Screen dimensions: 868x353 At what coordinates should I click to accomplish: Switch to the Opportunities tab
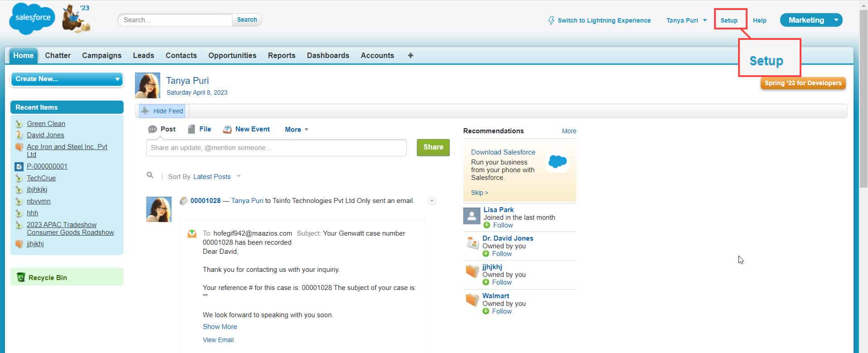pyautogui.click(x=232, y=55)
